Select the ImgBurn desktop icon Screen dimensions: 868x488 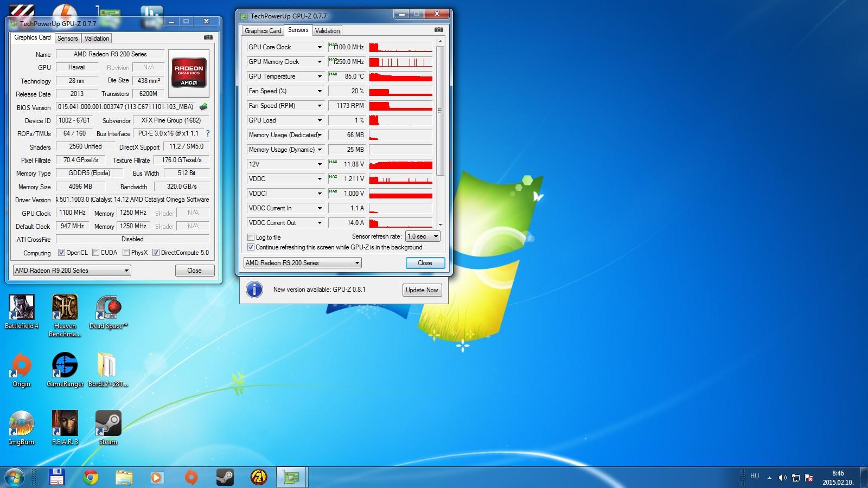click(x=22, y=428)
